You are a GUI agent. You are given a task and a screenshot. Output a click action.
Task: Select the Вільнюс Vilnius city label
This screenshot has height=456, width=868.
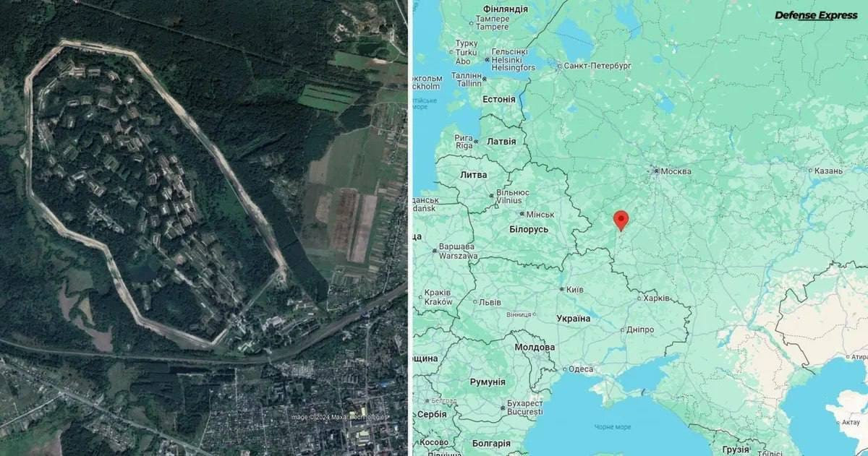513,197
